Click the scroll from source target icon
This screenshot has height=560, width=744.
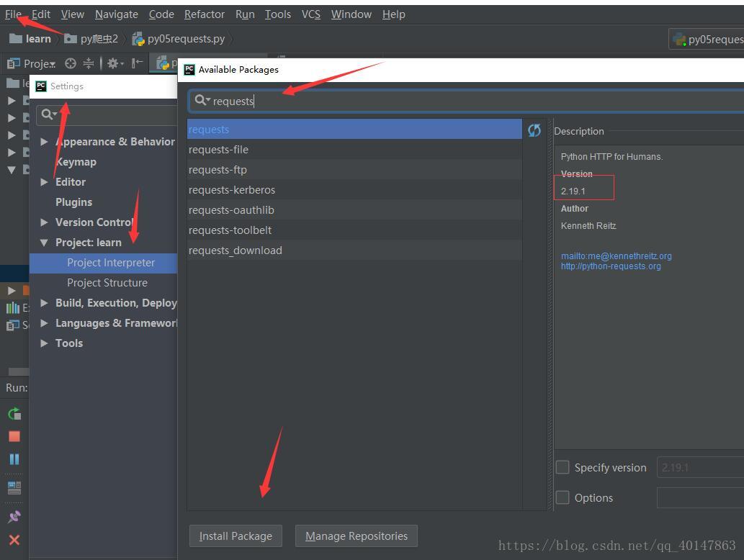[71, 63]
